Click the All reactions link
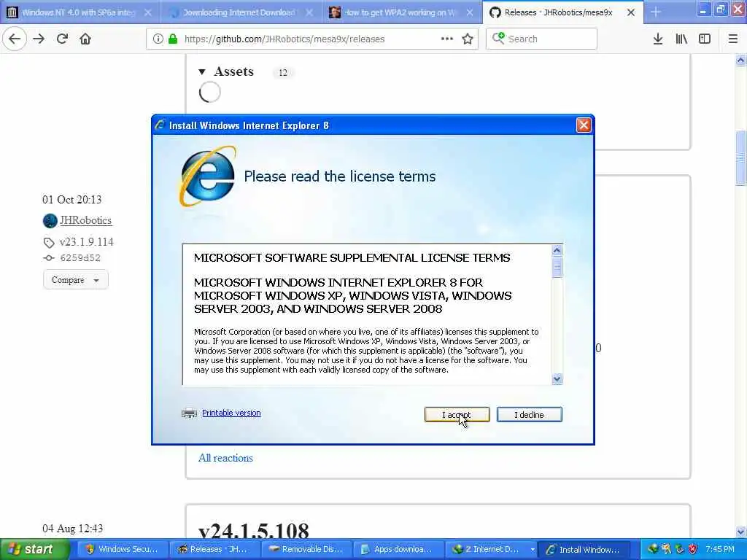The height and width of the screenshot is (560, 747). click(225, 458)
